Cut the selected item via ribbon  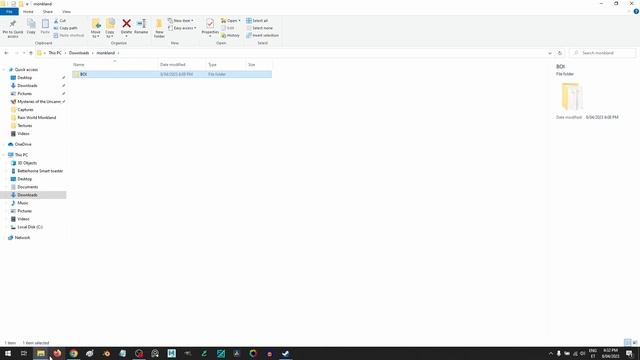tap(60, 21)
